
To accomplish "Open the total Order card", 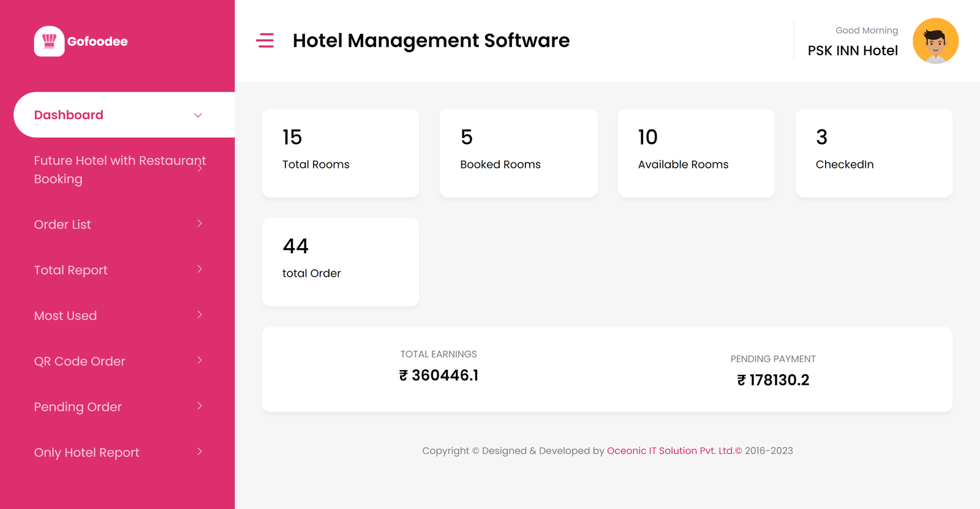I will 341,262.
